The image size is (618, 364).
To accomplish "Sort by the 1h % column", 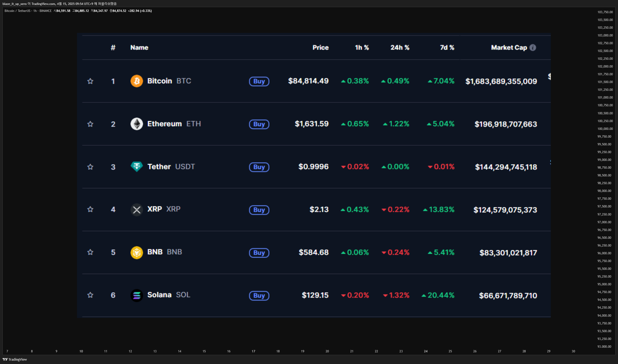I will 362,48.
